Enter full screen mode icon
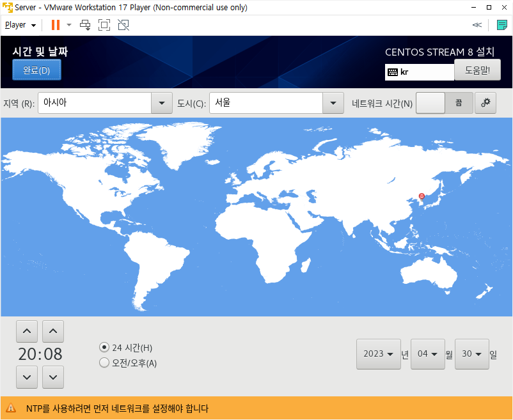 (104, 25)
